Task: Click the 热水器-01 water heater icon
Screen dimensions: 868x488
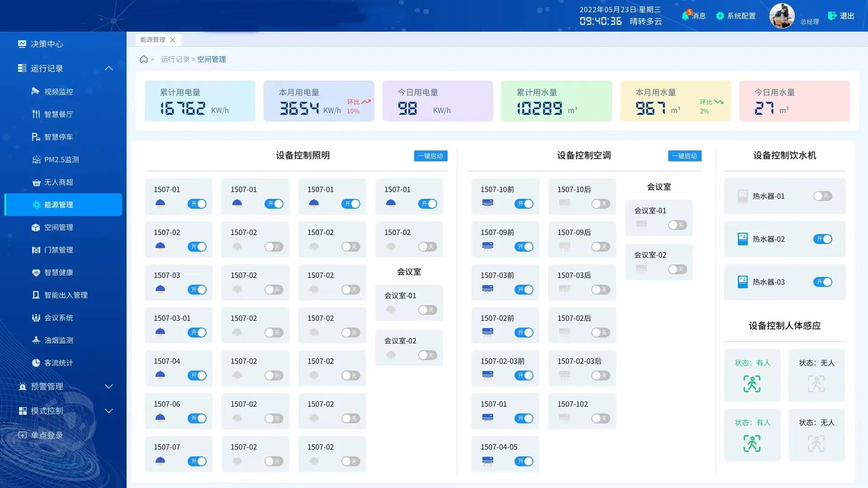Action: (742, 196)
